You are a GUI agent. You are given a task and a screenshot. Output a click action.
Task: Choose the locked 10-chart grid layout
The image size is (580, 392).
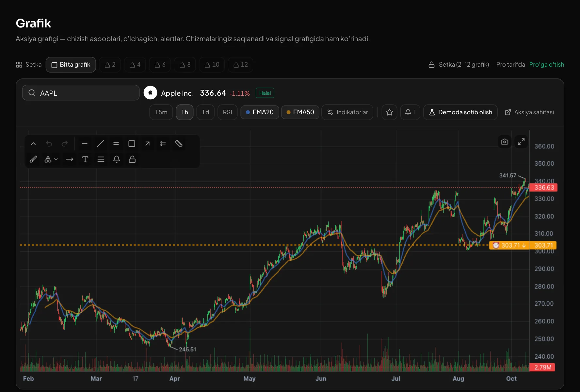click(x=212, y=65)
